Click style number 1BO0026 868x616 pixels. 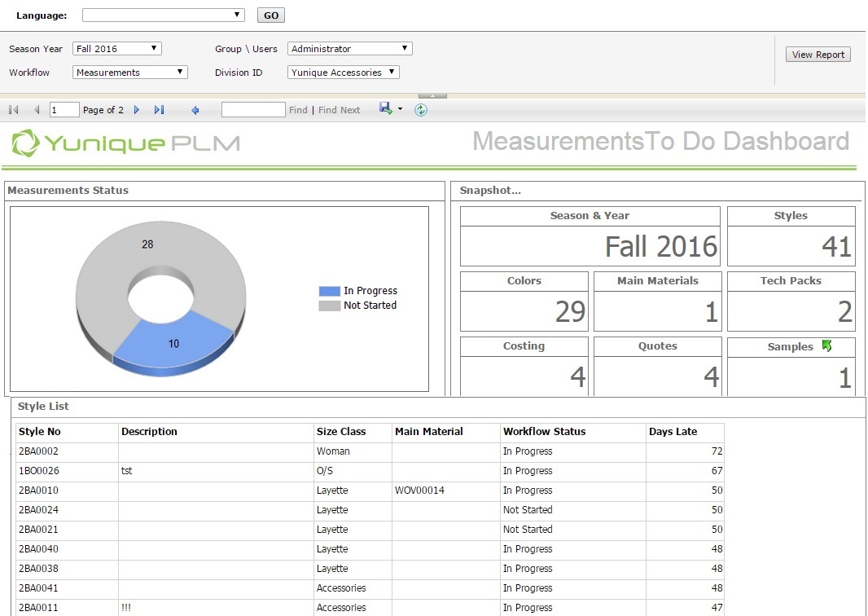pos(39,470)
